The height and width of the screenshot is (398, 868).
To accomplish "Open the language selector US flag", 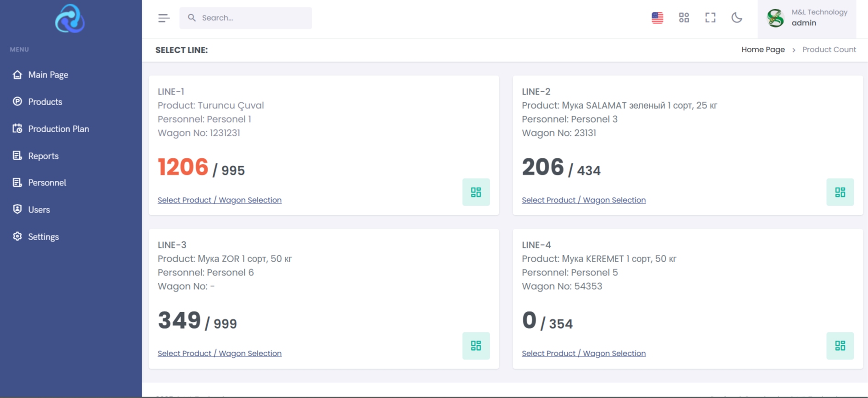I will coord(657,17).
